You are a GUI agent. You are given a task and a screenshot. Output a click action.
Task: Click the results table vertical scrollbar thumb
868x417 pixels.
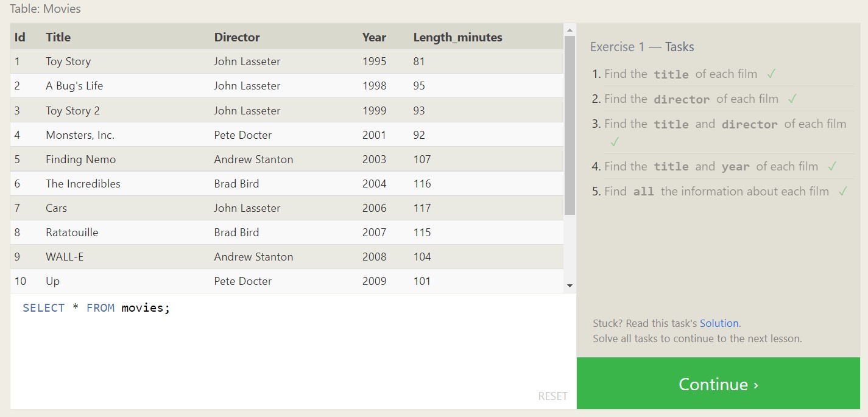click(570, 125)
